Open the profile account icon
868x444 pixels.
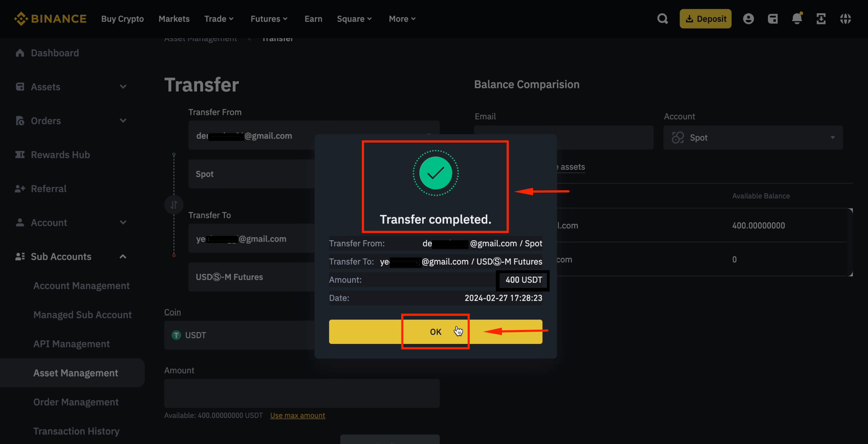click(749, 19)
